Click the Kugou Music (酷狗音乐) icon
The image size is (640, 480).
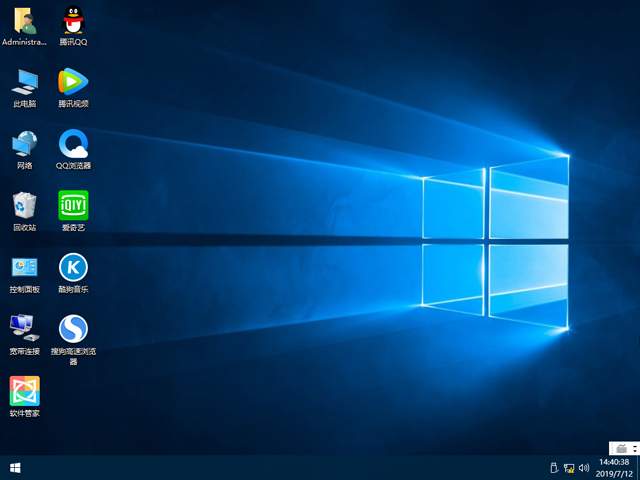point(72,266)
